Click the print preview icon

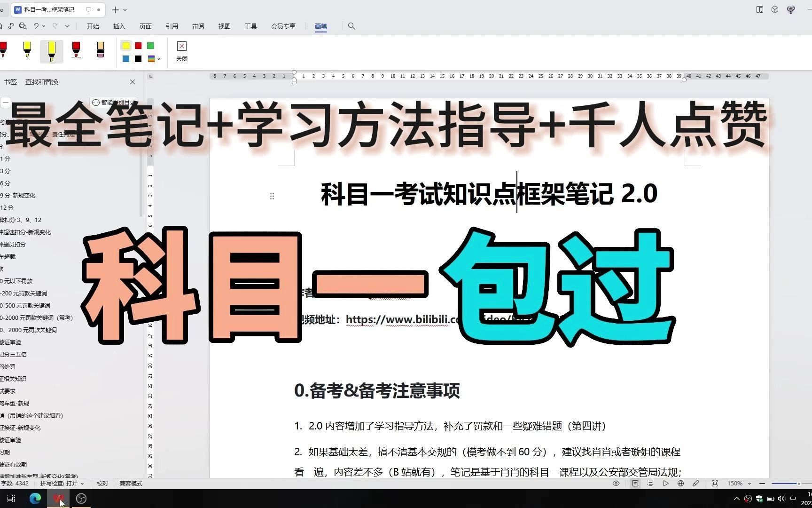click(23, 26)
